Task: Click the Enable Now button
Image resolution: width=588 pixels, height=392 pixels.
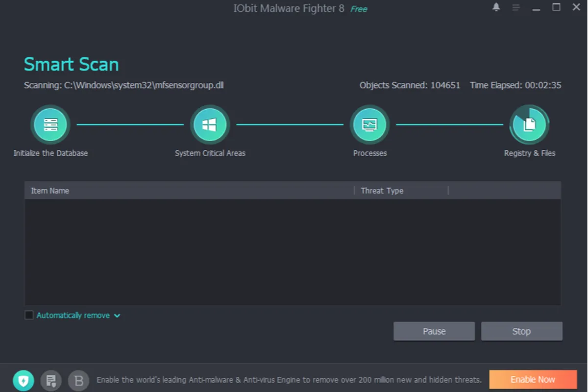Action: pyautogui.click(x=533, y=379)
